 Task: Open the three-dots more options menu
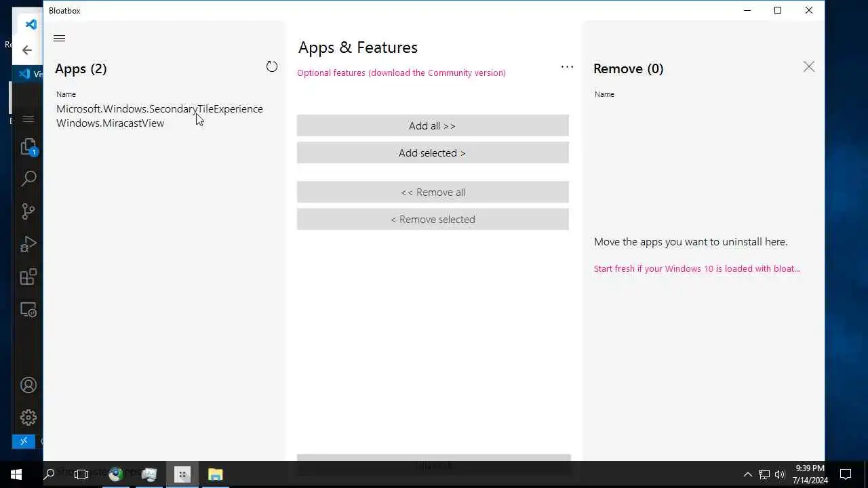(x=567, y=67)
